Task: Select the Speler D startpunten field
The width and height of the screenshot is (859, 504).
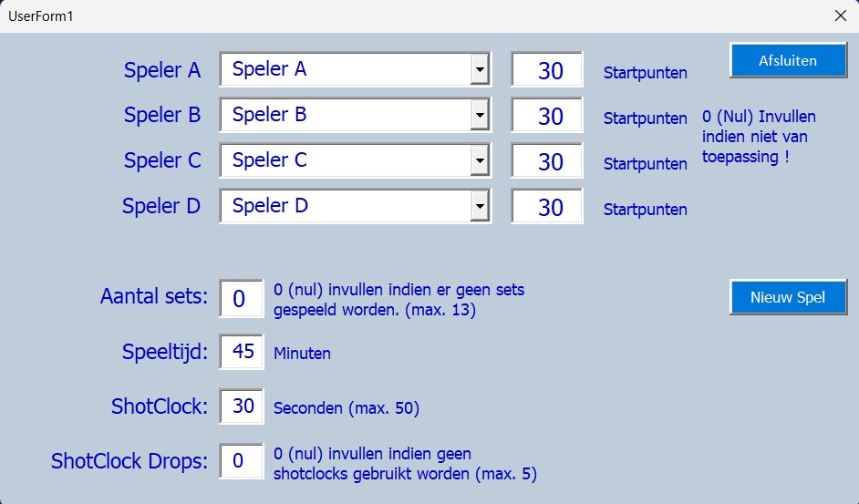Action: click(x=547, y=207)
